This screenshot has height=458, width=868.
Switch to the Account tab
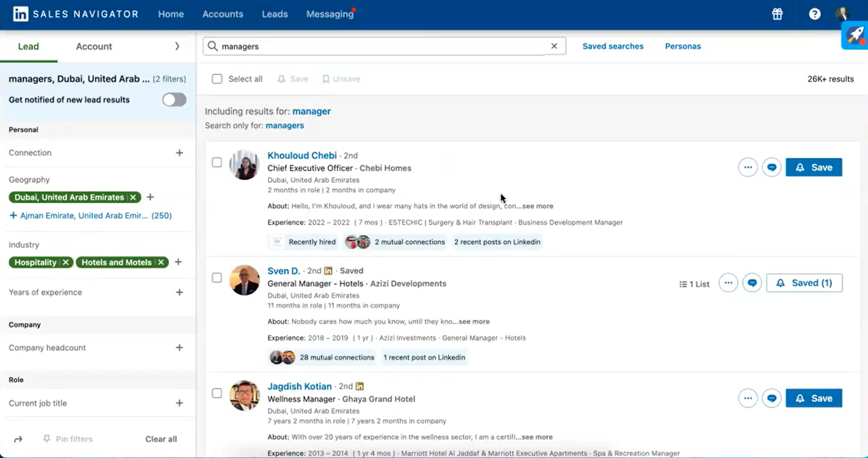94,46
